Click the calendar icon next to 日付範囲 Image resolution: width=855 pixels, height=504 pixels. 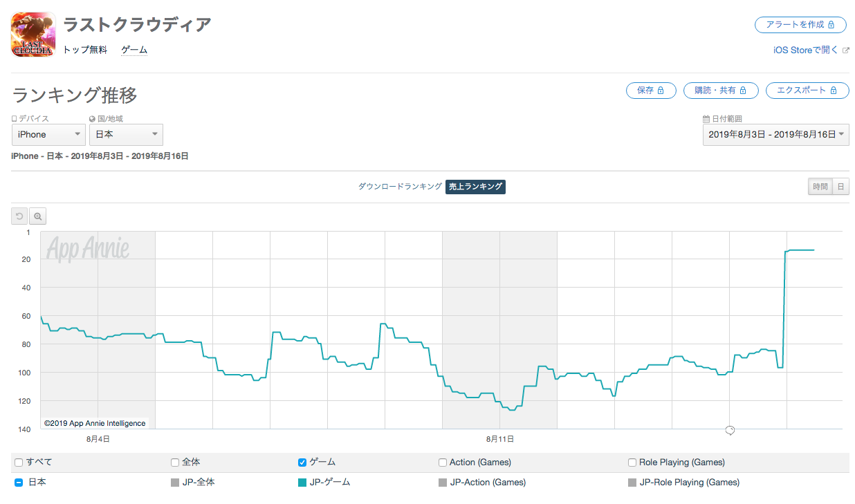click(706, 119)
